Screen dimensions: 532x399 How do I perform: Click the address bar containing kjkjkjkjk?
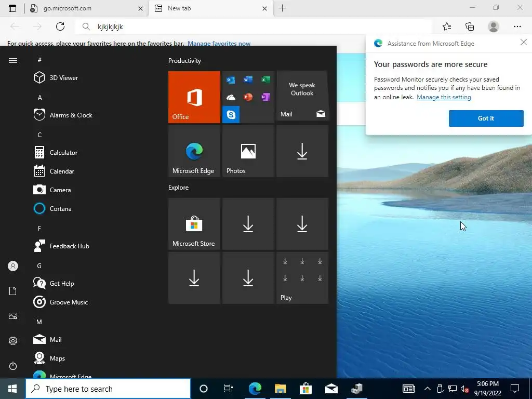(254, 26)
